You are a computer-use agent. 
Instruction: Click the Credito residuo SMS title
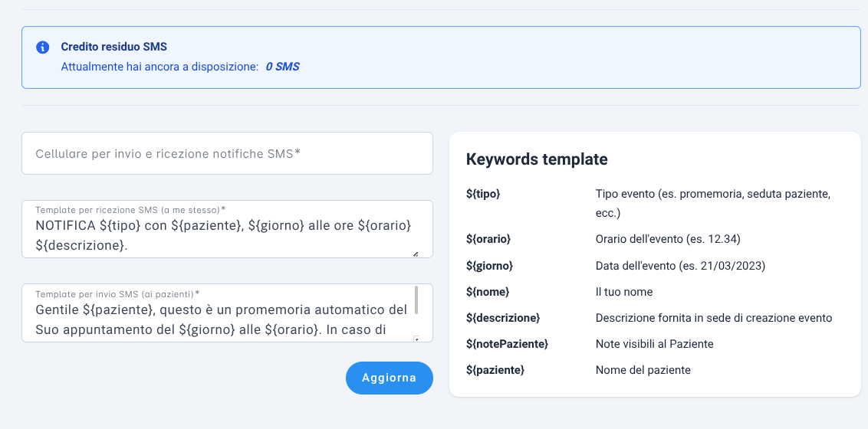114,47
